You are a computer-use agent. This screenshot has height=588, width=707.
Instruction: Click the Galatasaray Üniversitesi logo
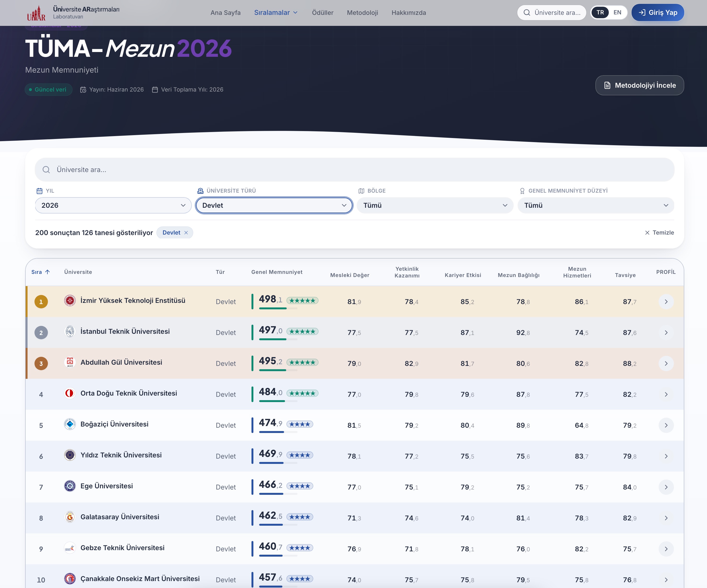70,517
